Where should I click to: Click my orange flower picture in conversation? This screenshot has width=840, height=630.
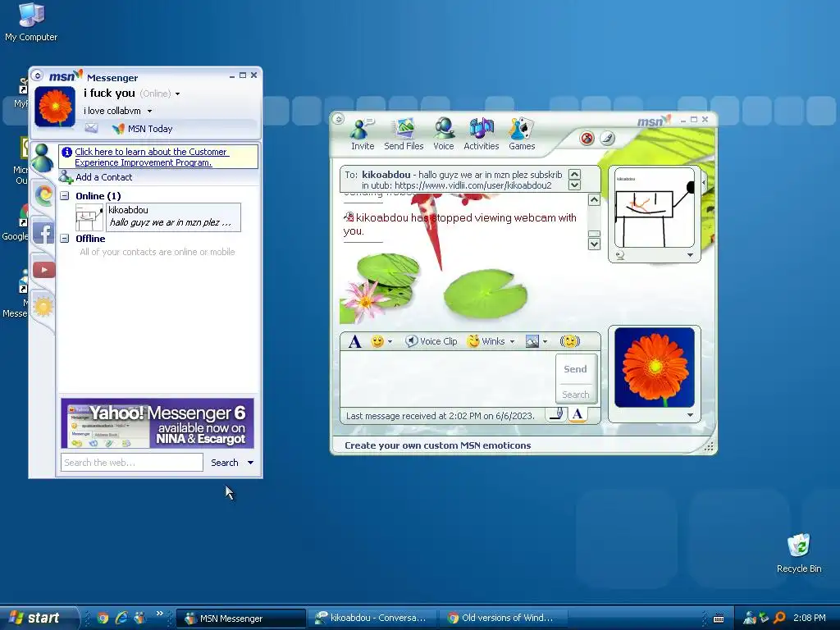[654, 367]
